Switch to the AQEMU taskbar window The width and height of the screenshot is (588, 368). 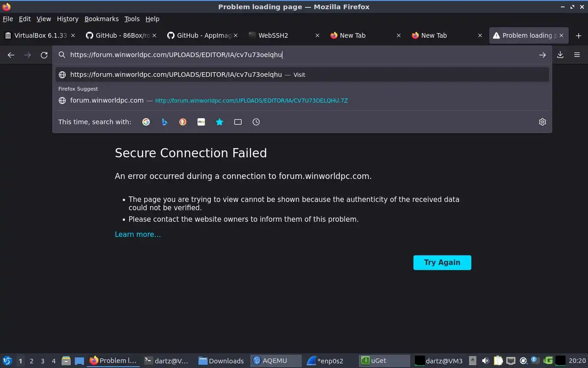pos(276,361)
